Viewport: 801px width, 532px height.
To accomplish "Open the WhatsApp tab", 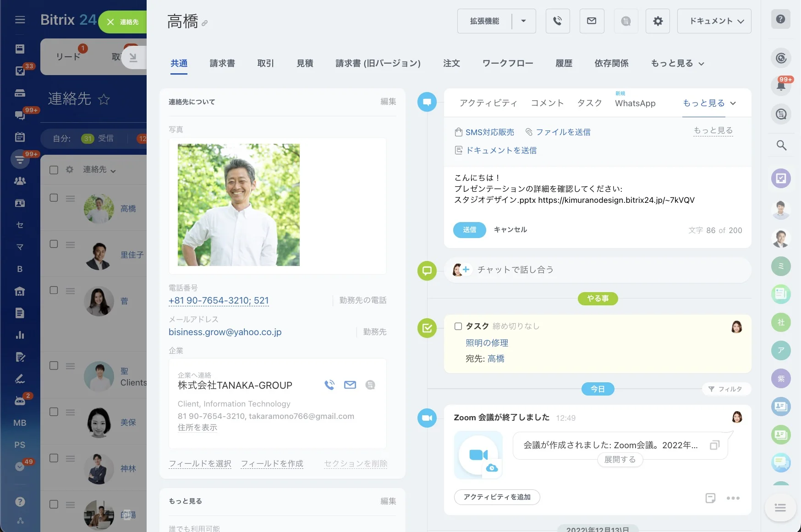I will pyautogui.click(x=635, y=103).
